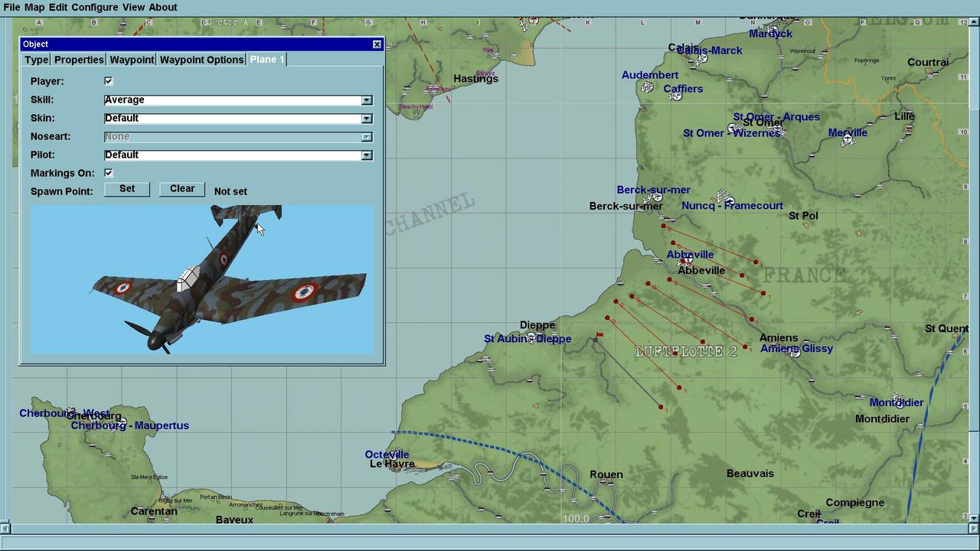Click the aircraft 3D preview image
The width and height of the screenshot is (980, 551).
coord(202,279)
